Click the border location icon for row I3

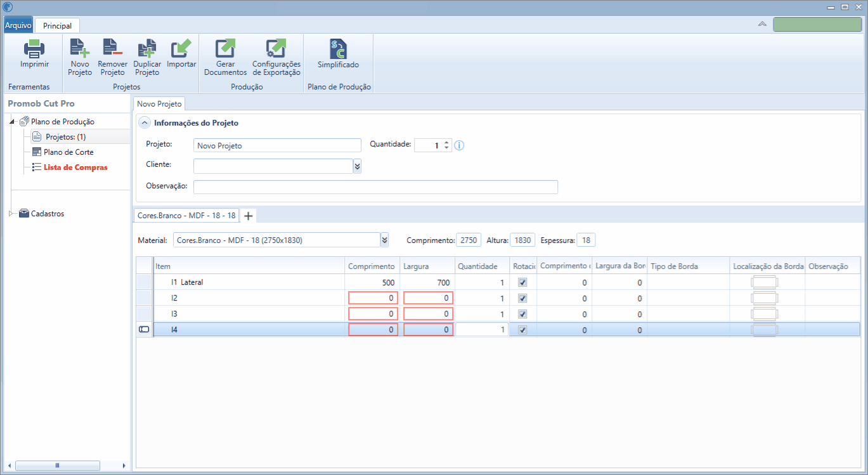tap(765, 314)
